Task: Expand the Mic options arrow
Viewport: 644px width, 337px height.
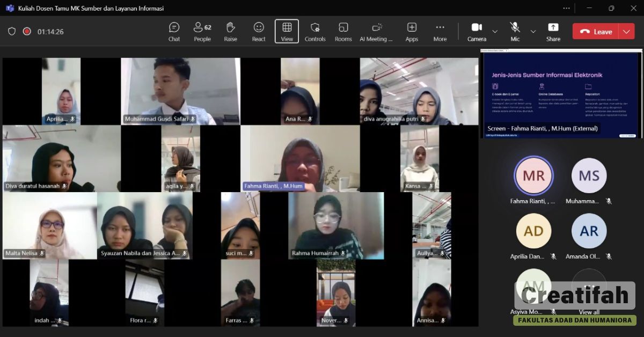Action: click(x=533, y=32)
